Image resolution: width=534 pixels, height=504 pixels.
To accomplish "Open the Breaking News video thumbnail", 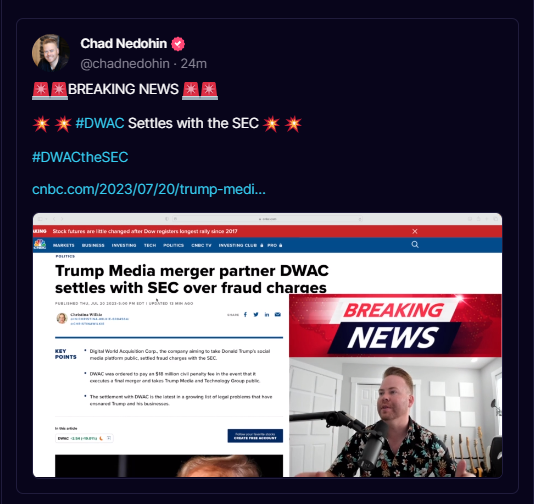I will (395, 385).
